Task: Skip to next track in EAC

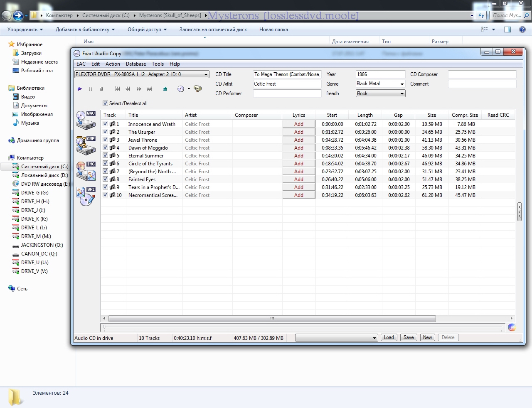Action: click(x=150, y=89)
